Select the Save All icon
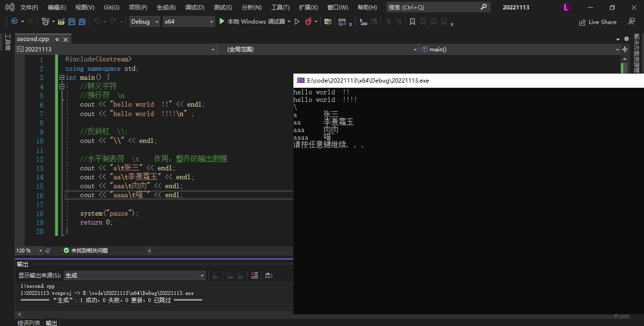Screen dimensions: 644x326 point(81,22)
